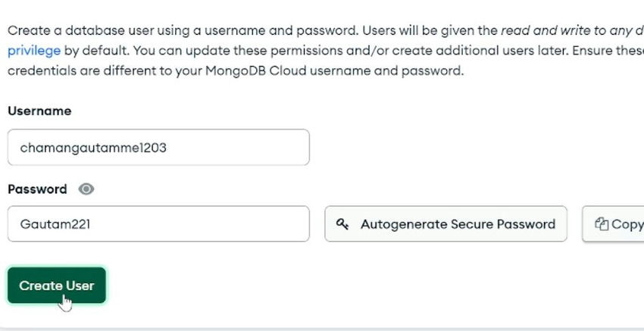Screen dimensions: 644x331
Task: Click Autogenerate Secure Password
Action: coord(446,223)
